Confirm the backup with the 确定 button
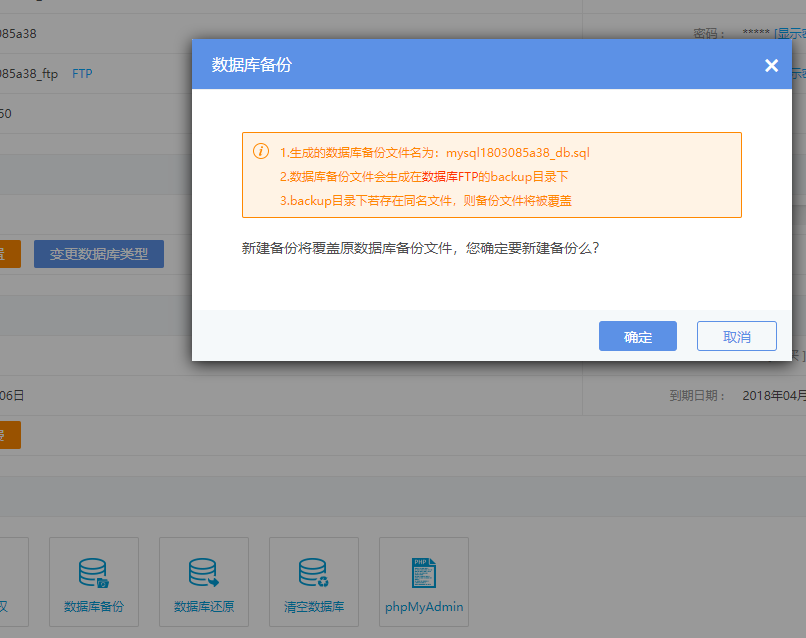Image resolution: width=806 pixels, height=638 pixels. 638,337
